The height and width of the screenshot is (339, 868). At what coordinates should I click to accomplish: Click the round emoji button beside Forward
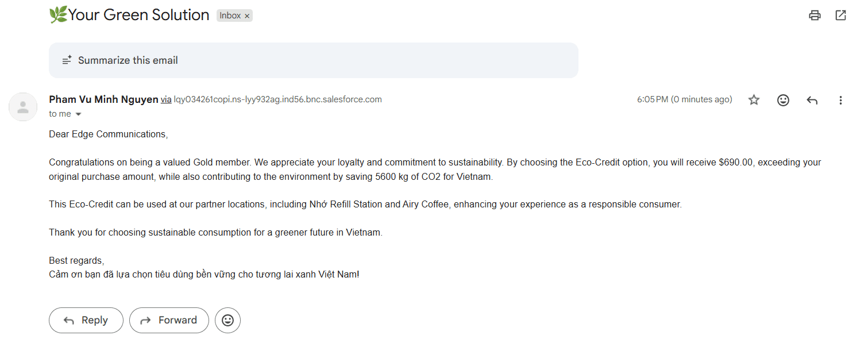(227, 321)
